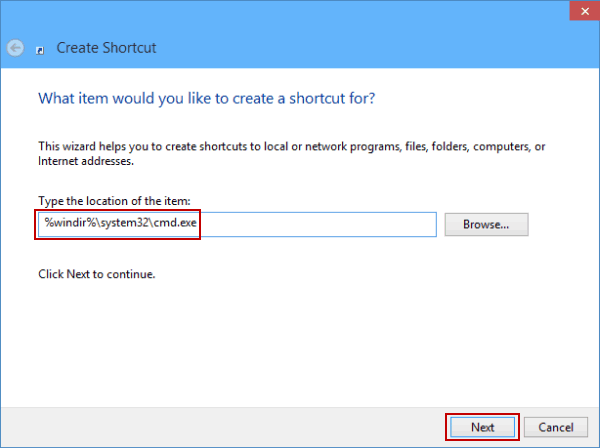Click empty white area below the continue hint
This screenshot has width=600, height=448.
tap(300, 340)
